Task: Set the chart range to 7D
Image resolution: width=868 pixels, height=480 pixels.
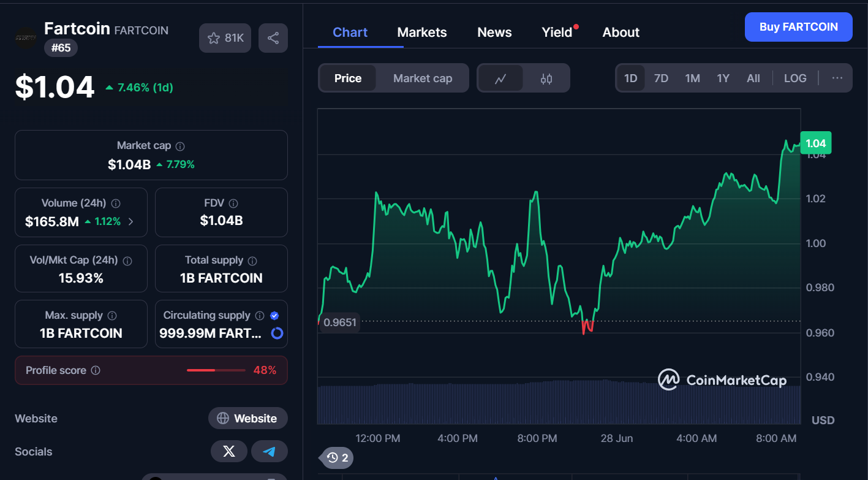Action: [661, 78]
